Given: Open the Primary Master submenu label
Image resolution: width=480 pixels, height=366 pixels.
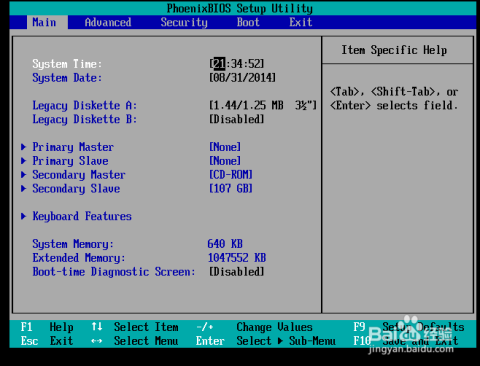Looking at the screenshot, I should pos(73,147).
